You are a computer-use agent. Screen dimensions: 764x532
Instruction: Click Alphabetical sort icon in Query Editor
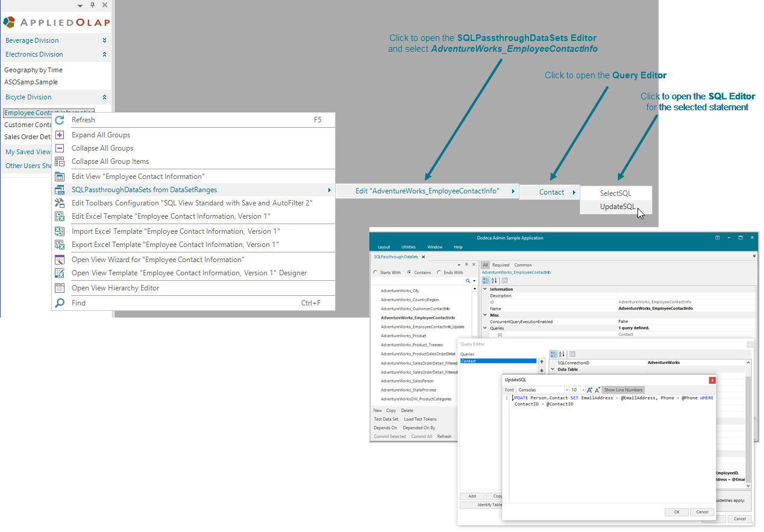pyautogui.click(x=562, y=354)
